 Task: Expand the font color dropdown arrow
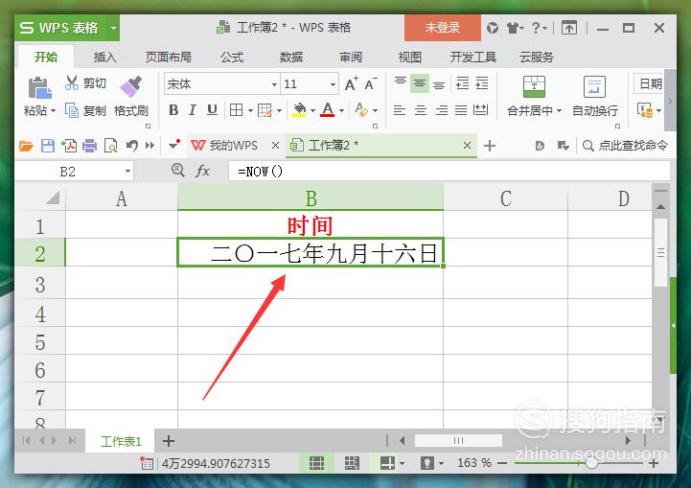(x=342, y=110)
